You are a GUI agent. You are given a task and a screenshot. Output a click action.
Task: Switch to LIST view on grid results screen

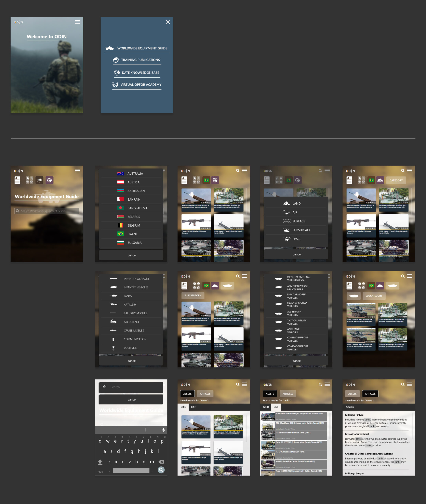click(193, 407)
